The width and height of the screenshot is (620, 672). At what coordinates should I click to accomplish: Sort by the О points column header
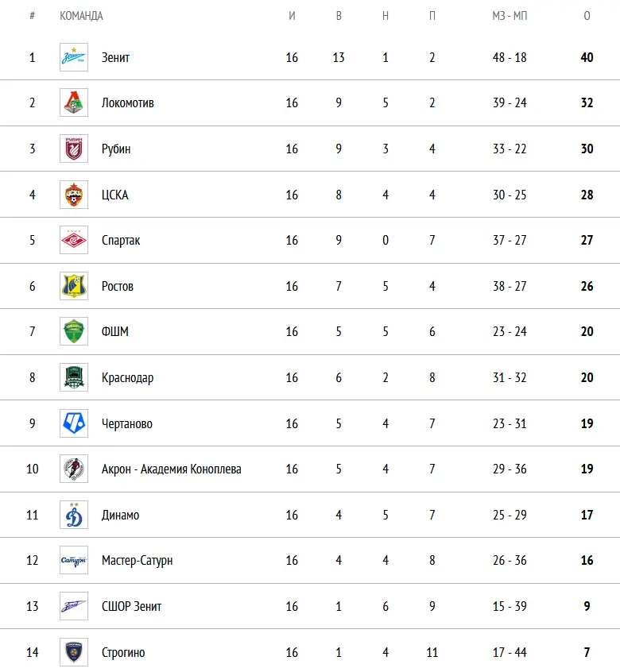coord(587,16)
